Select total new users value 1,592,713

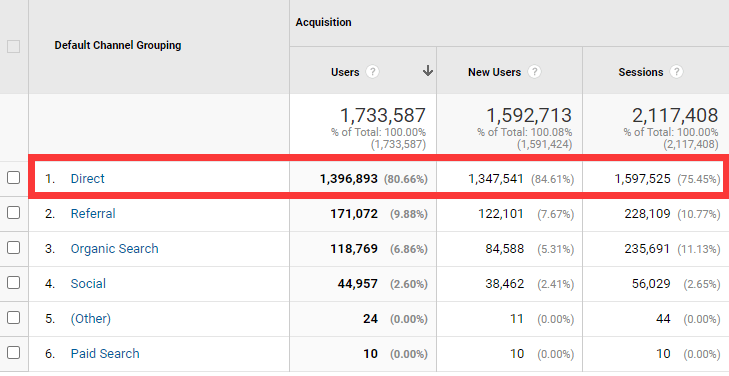[529, 115]
